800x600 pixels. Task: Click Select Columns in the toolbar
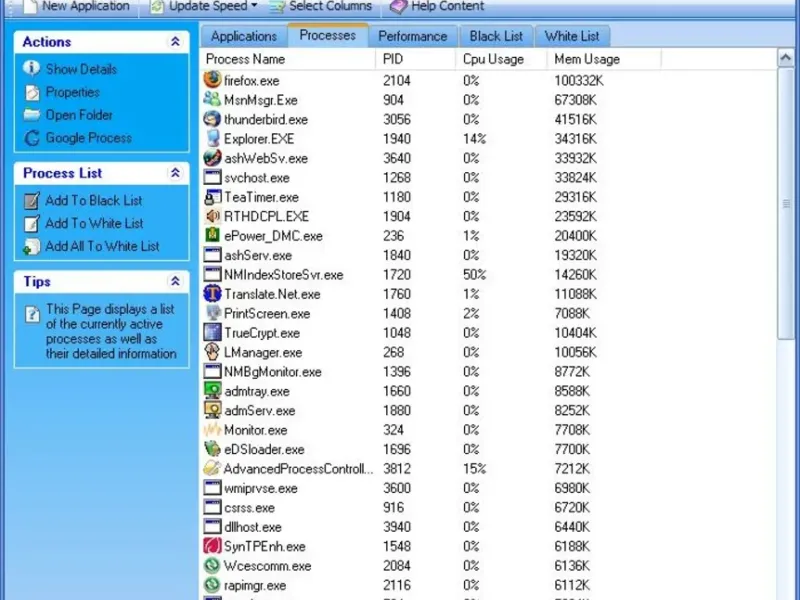(x=320, y=6)
